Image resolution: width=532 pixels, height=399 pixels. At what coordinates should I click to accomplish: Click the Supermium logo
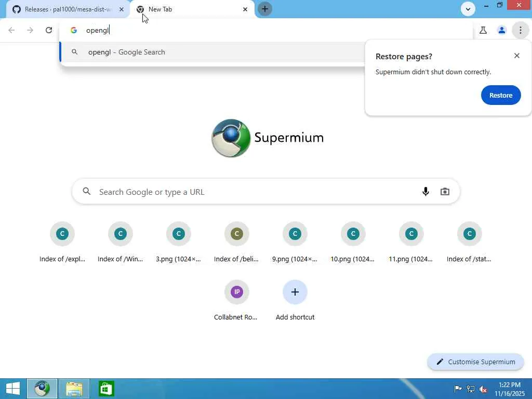268,138
